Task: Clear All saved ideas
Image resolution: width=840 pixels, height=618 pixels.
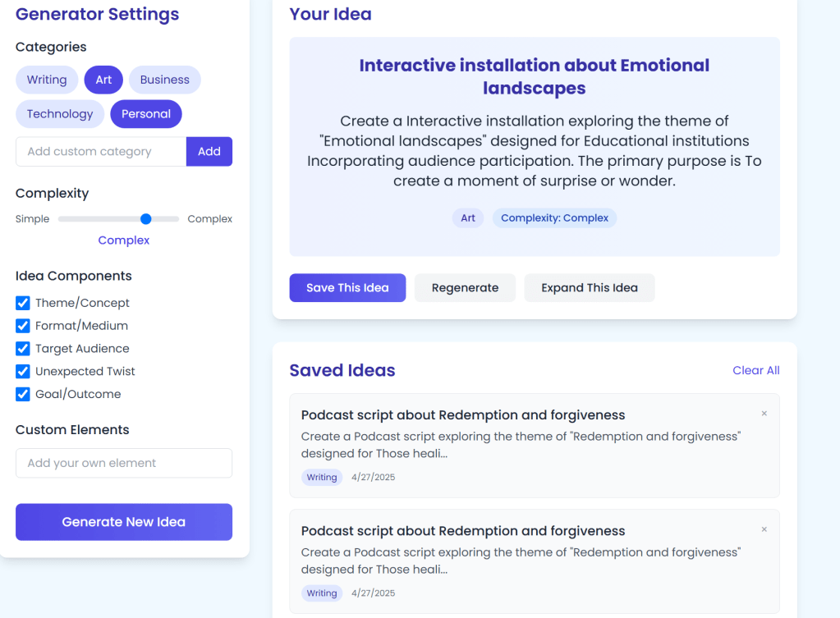Action: pyautogui.click(x=755, y=371)
